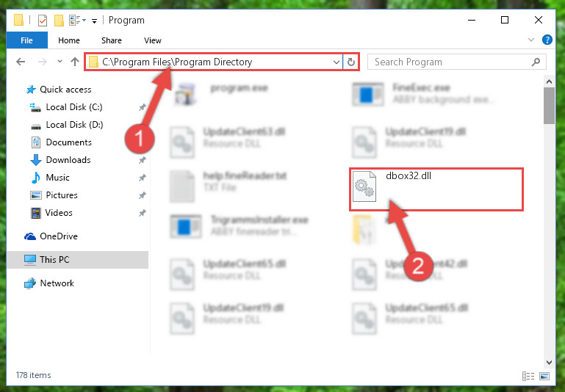Open the Help question mark icon
Screen dimensions: 565x392
click(547, 40)
